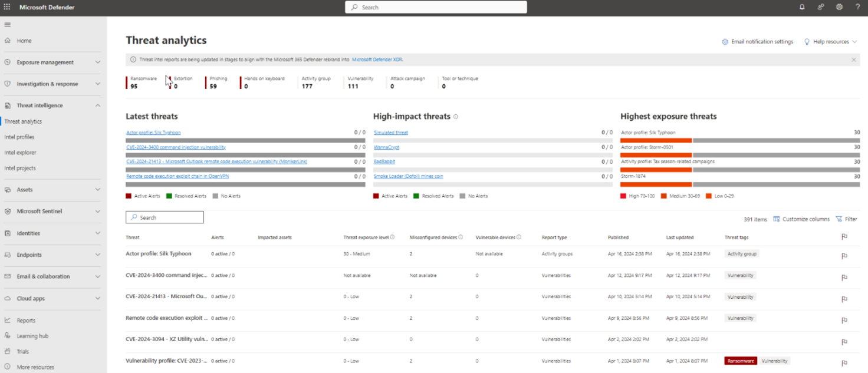Toggle the hamburger navigation menu
This screenshot has height=373, width=868.
coord(8,25)
